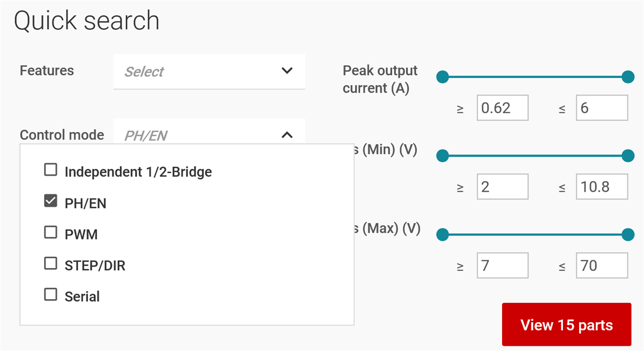Click the Vs (Max) upper field 70
The height and width of the screenshot is (351, 644).
point(602,266)
